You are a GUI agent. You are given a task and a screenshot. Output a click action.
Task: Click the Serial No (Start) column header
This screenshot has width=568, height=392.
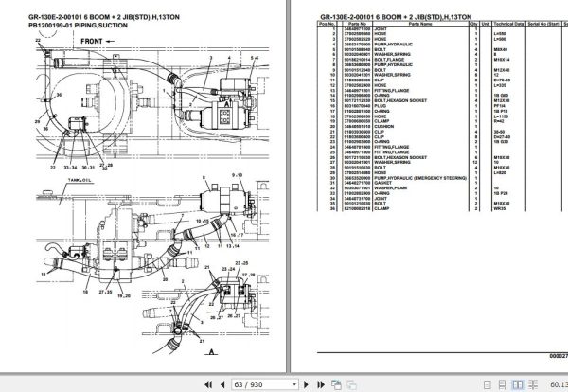tap(543, 24)
